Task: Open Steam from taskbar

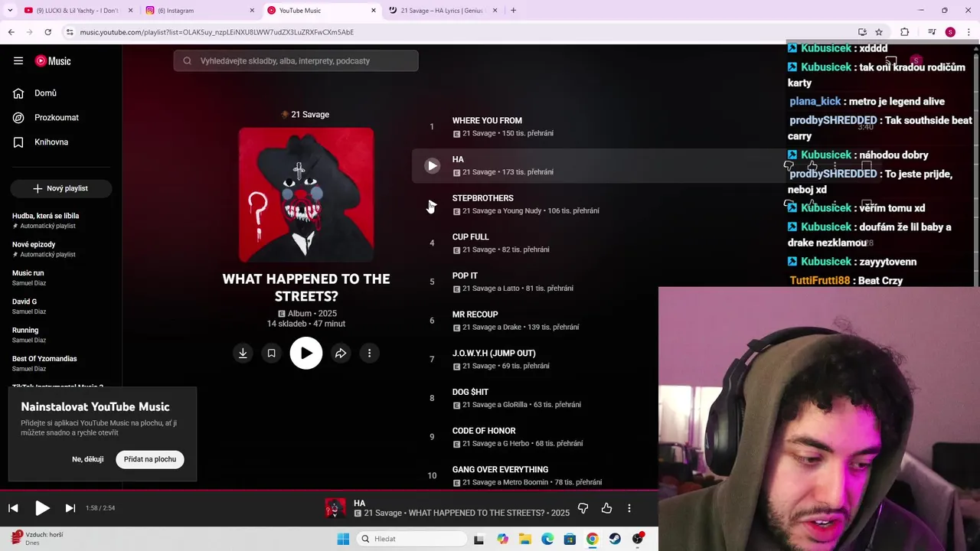Action: [x=615, y=539]
